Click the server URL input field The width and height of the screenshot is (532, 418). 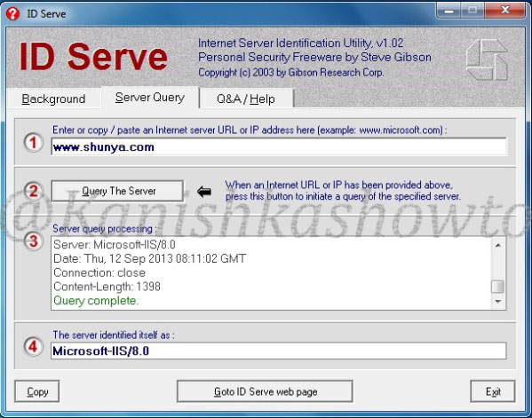click(x=279, y=146)
